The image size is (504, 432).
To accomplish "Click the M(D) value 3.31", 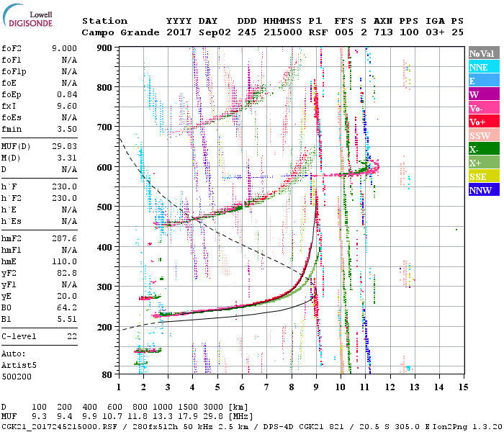I will (x=67, y=158).
